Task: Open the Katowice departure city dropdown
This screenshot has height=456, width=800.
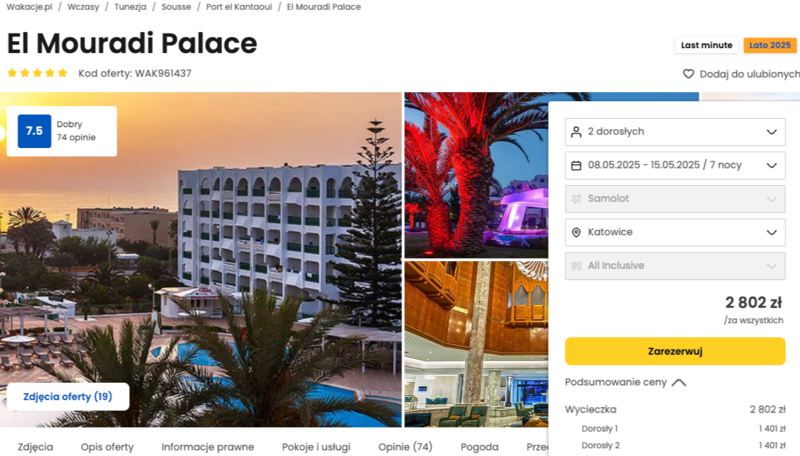Action: pyautogui.click(x=675, y=232)
